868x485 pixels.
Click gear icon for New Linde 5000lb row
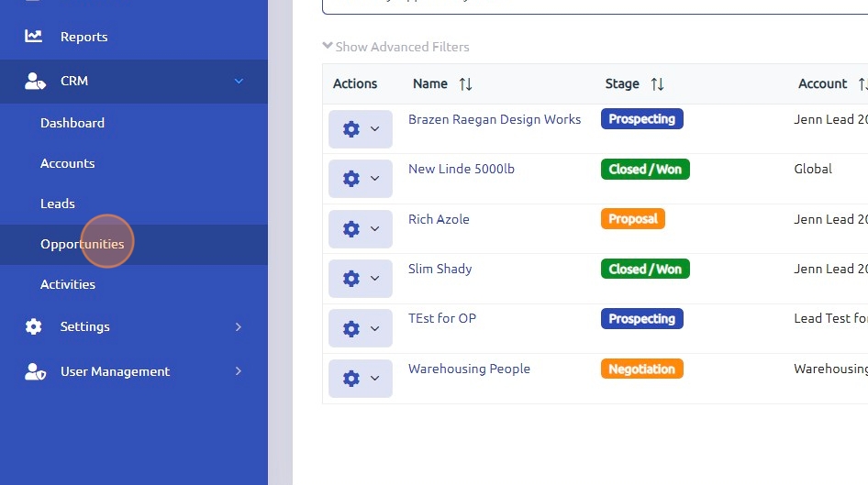click(351, 179)
